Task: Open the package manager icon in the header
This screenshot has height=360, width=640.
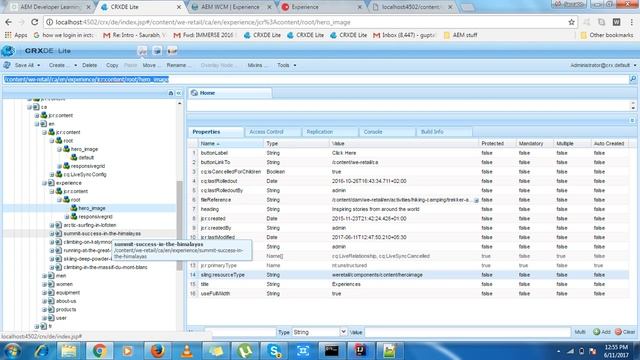Action: [157, 51]
